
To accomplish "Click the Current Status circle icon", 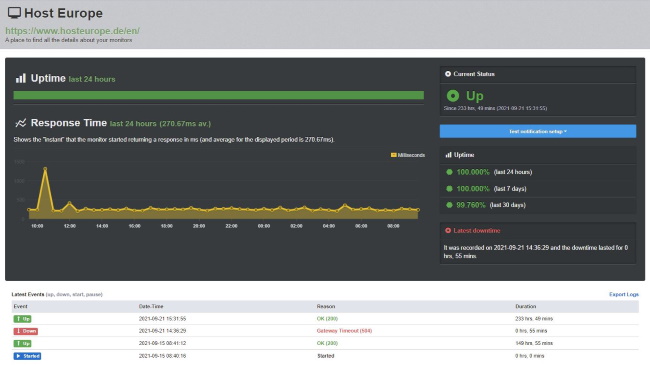I will (x=448, y=74).
